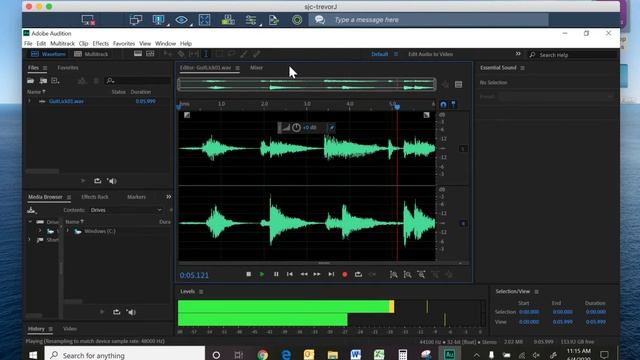Open the Markers tab
The image size is (640, 360).
point(136,197)
